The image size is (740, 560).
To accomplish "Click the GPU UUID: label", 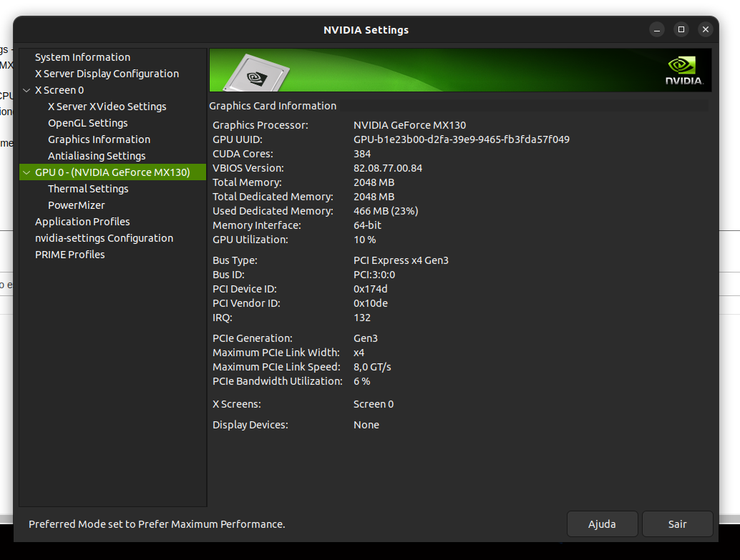I will 238,139.
